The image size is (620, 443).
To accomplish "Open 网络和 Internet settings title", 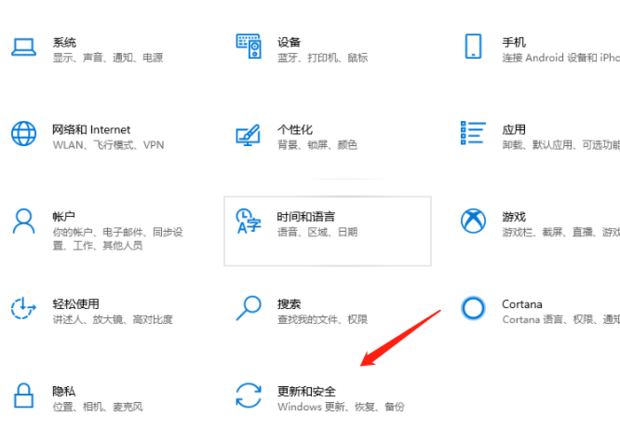I will (91, 130).
